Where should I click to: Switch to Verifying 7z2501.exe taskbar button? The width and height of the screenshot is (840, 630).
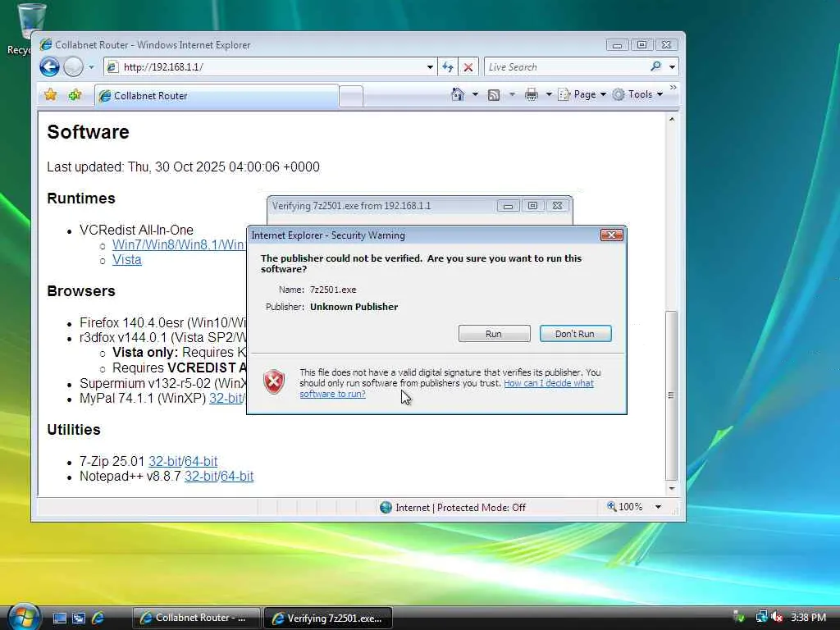[x=328, y=618]
